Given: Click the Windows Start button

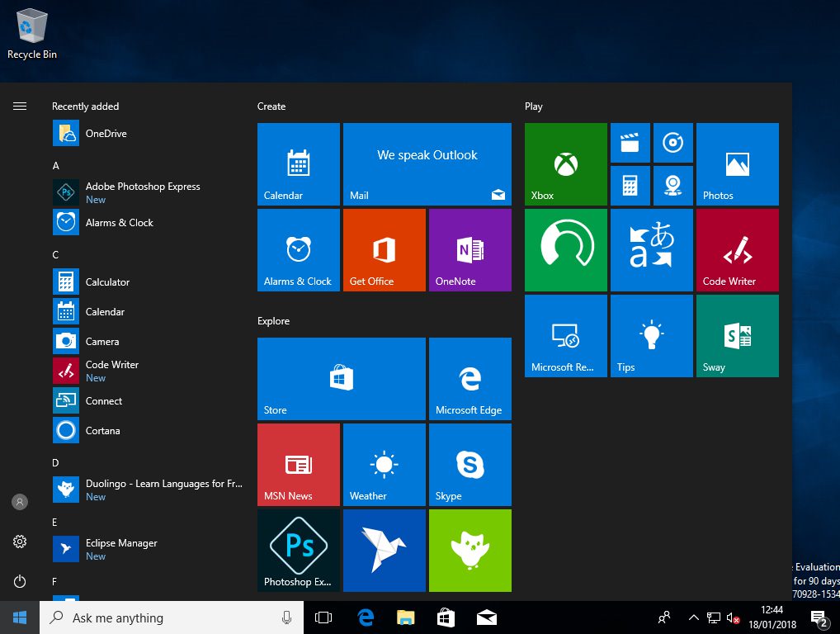Looking at the screenshot, I should click(20, 617).
